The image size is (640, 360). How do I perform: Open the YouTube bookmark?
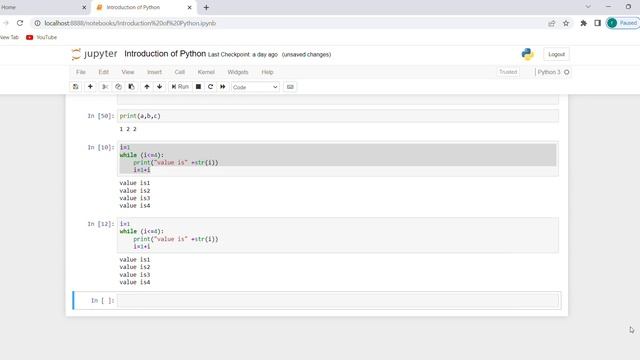42,37
